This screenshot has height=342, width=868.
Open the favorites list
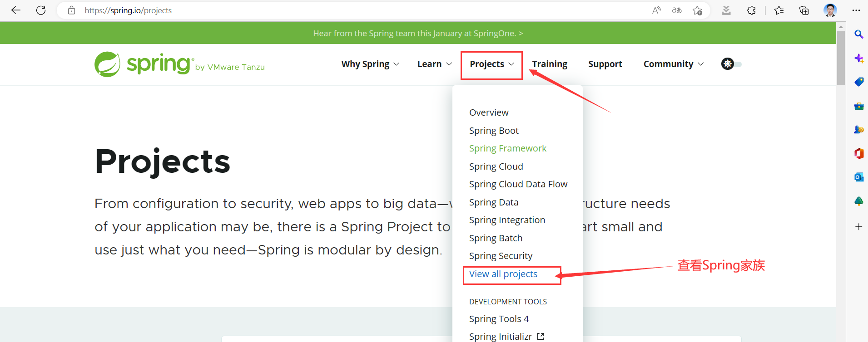click(x=779, y=10)
